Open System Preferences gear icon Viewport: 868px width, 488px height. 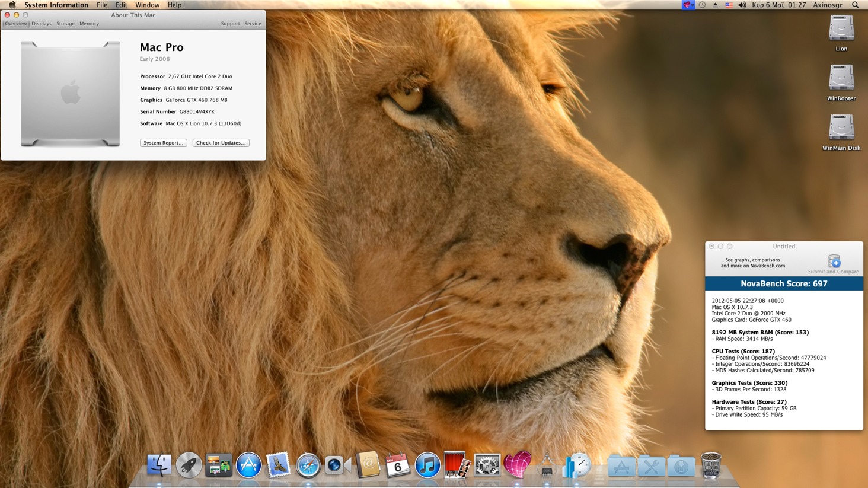(x=487, y=465)
